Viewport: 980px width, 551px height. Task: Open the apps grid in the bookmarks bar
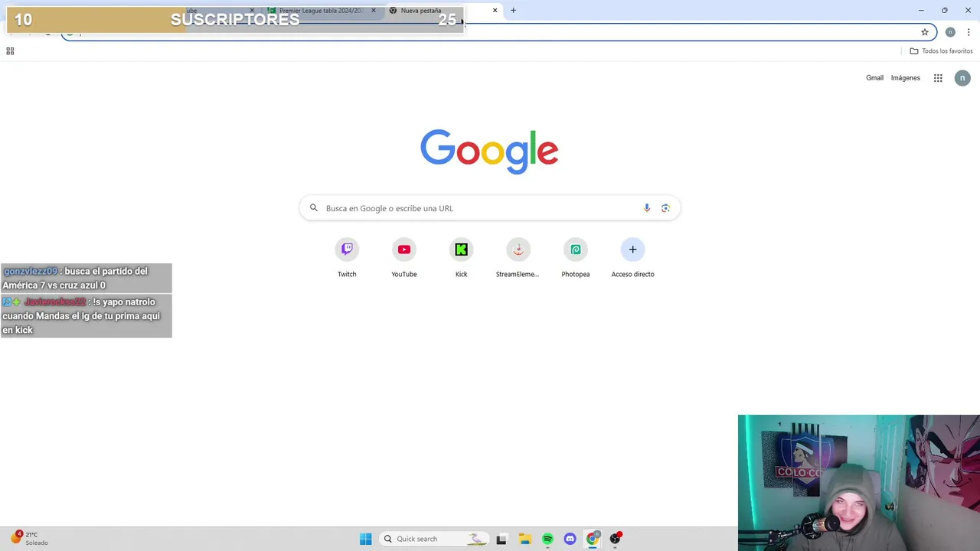(10, 51)
